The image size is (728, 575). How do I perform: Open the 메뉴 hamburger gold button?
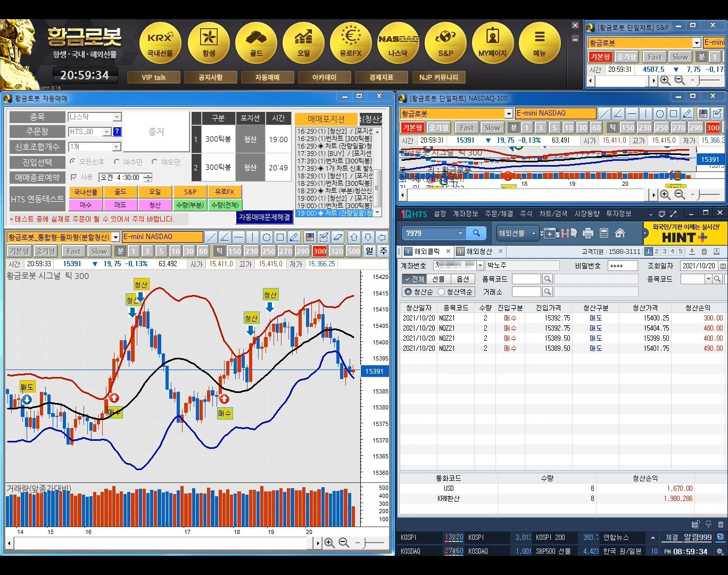(x=540, y=44)
